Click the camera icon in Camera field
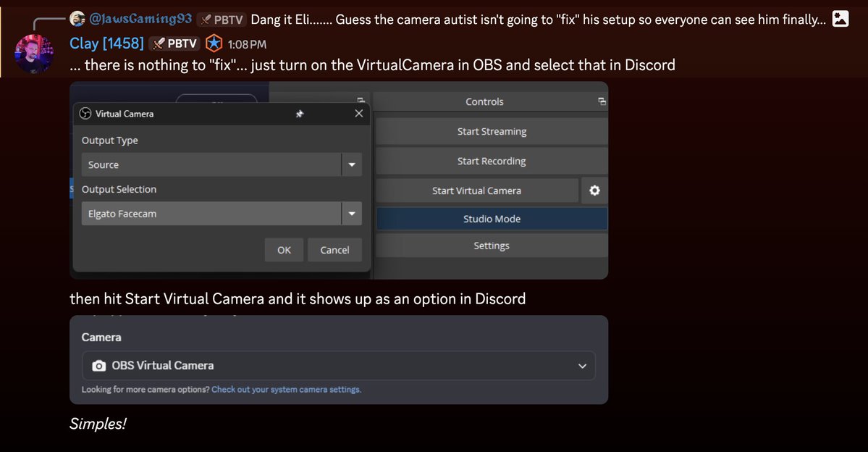868x452 pixels. (x=99, y=366)
